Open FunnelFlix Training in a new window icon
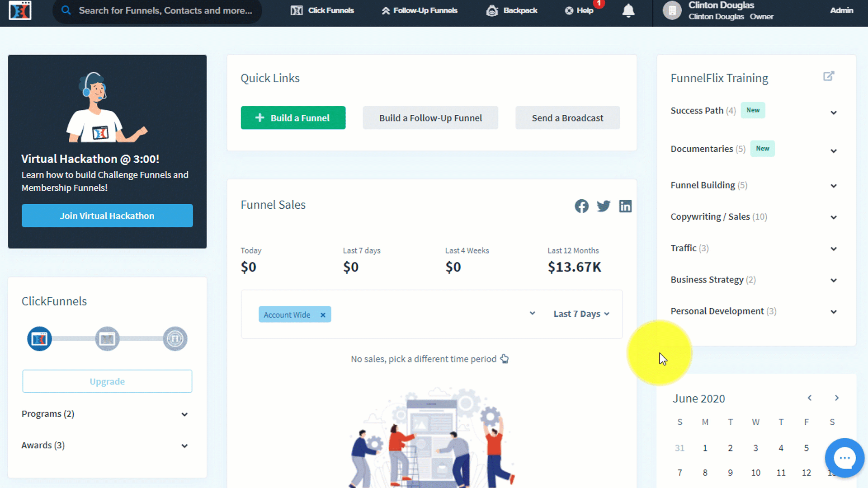868x488 pixels. 829,76
